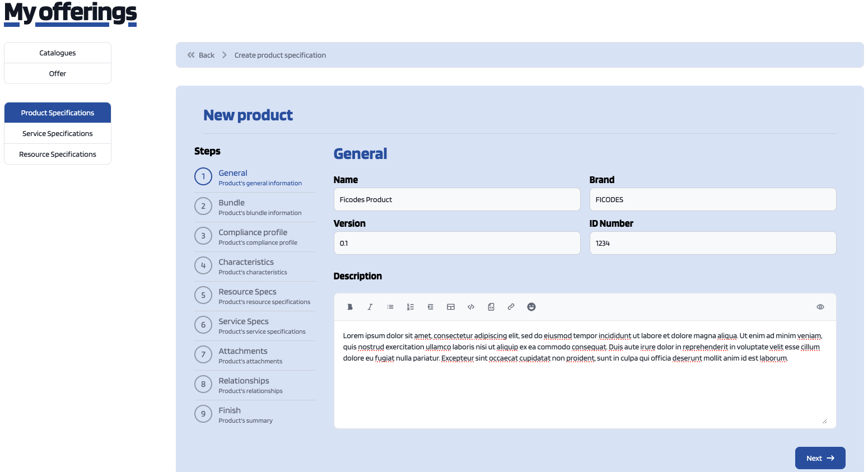Insert a bulleted list
868x472 pixels.
pyautogui.click(x=390, y=307)
